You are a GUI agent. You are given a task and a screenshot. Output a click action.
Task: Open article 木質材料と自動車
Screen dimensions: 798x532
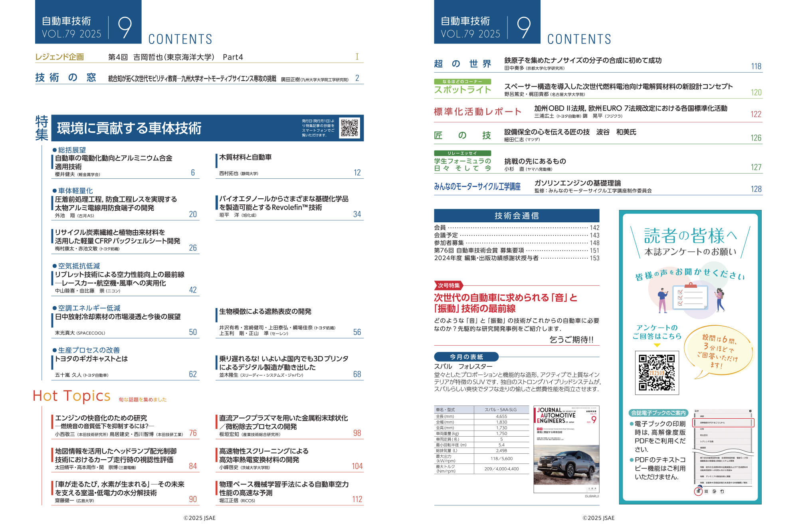[x=245, y=157]
